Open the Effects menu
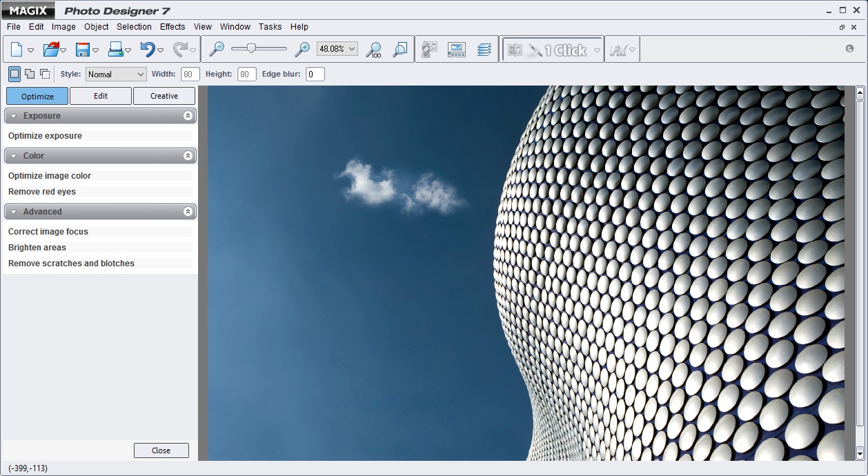 point(172,27)
